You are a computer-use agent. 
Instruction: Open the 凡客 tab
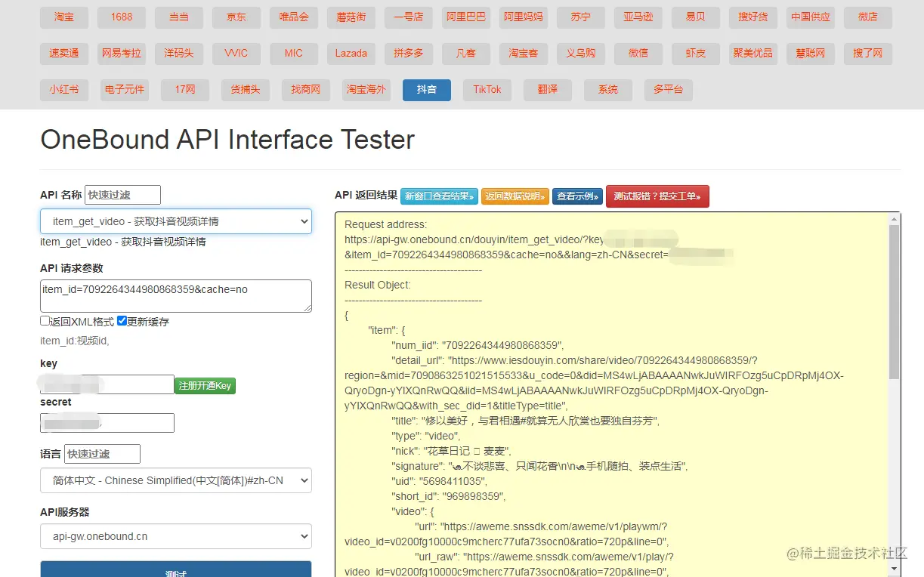coord(466,54)
